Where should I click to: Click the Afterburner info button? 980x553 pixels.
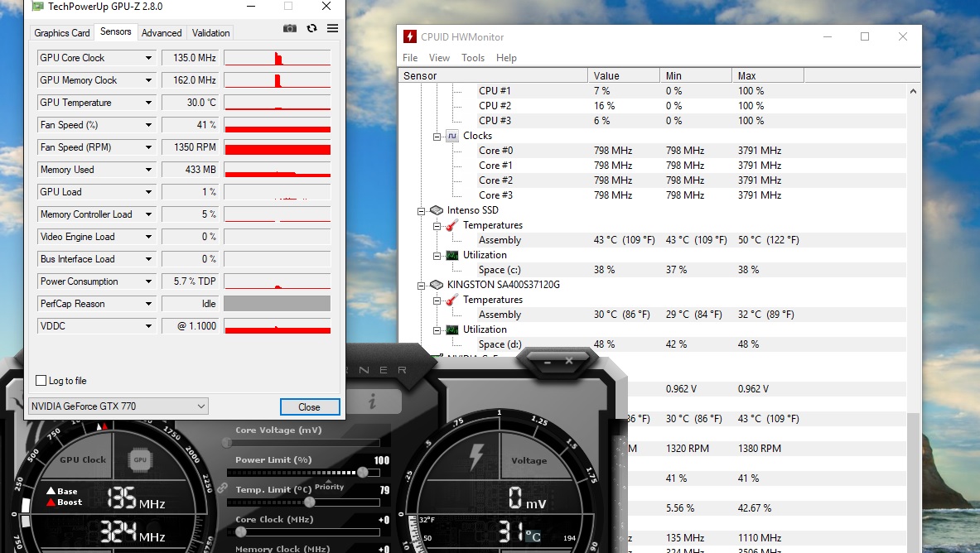[x=373, y=402]
